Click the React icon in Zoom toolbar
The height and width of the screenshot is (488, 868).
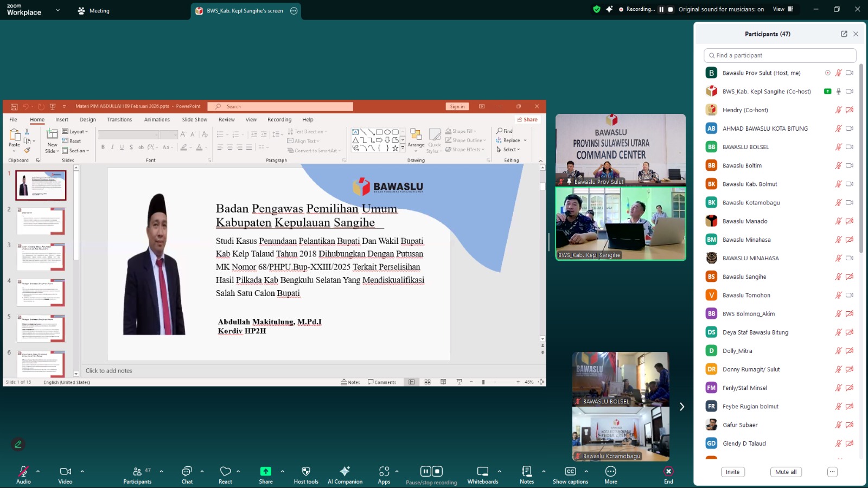click(225, 471)
